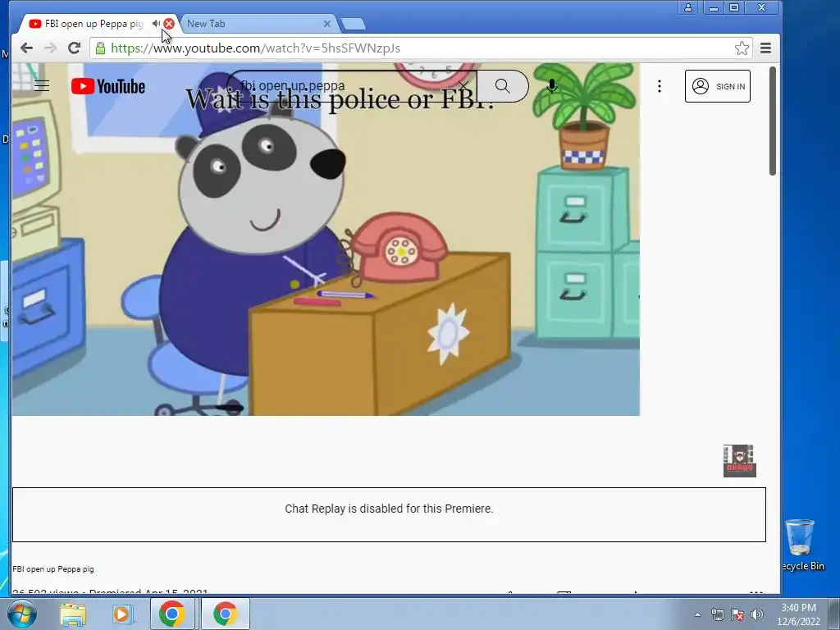
Task: Click the magnifier search button
Action: tap(502, 85)
